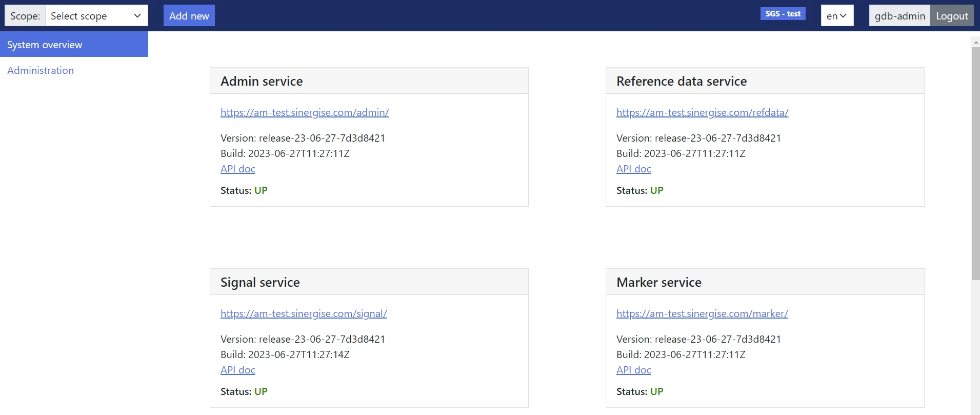
Task: Open API doc for Marker service
Action: pos(634,370)
